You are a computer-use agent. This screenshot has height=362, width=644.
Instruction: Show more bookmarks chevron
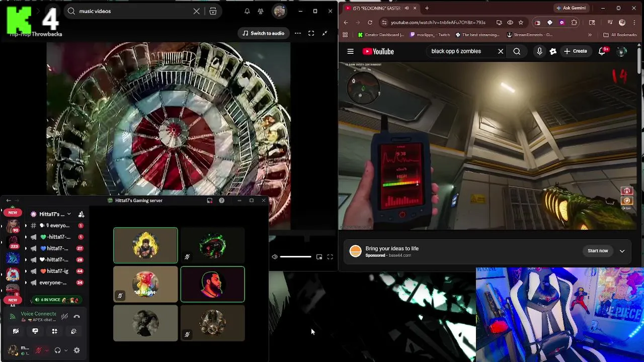(590, 35)
